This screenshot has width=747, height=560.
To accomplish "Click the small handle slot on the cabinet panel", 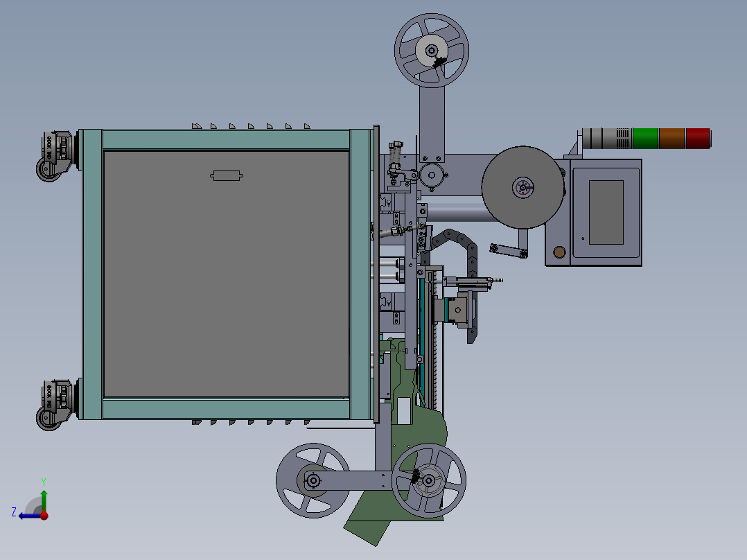I will coord(227,176).
